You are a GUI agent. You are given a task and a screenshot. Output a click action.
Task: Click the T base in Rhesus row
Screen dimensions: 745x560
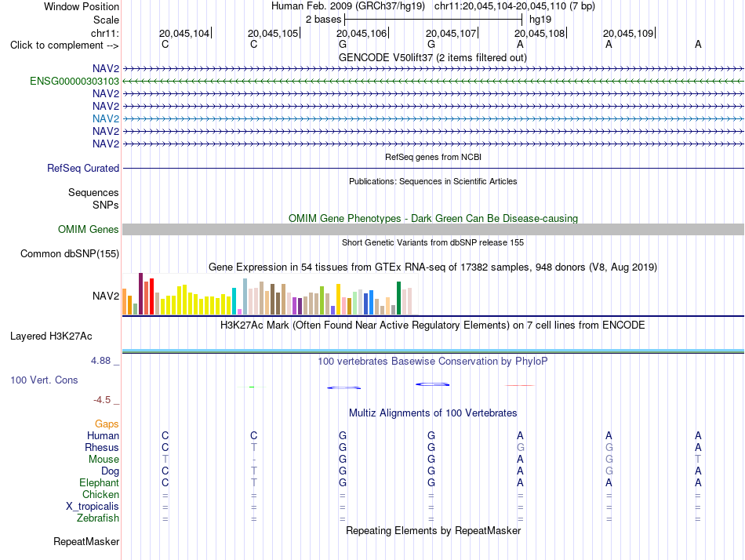tap(254, 448)
